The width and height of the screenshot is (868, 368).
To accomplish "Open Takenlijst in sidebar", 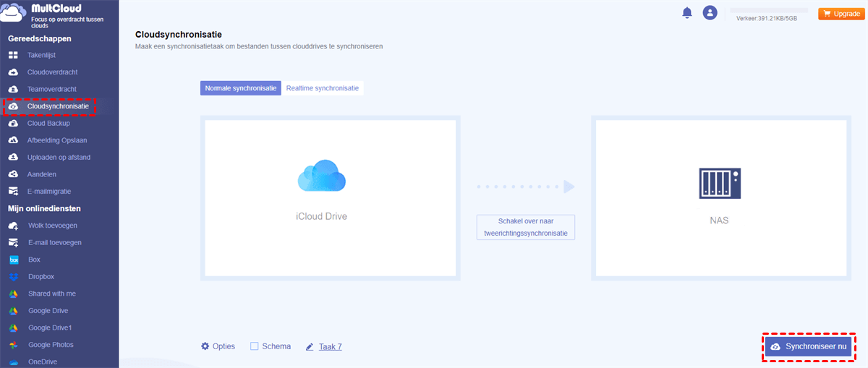I will point(41,55).
